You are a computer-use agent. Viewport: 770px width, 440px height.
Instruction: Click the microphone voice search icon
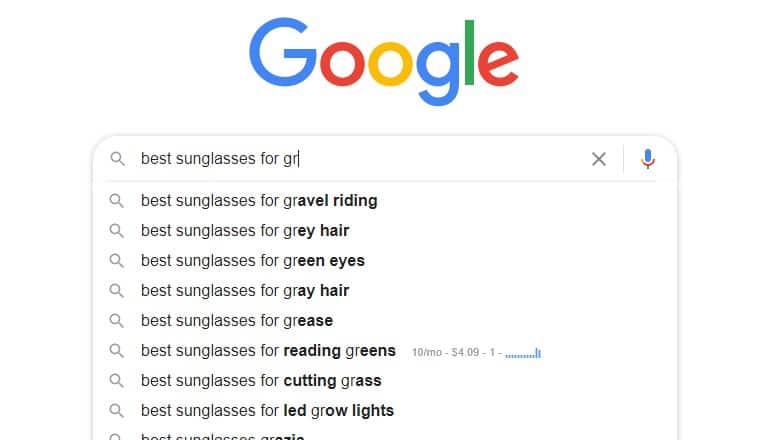pyautogui.click(x=648, y=159)
